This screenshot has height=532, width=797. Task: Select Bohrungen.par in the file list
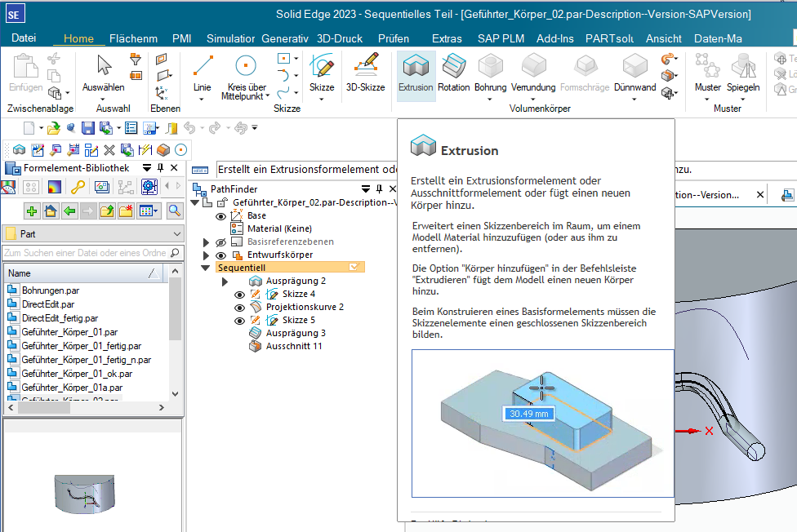pos(51,290)
